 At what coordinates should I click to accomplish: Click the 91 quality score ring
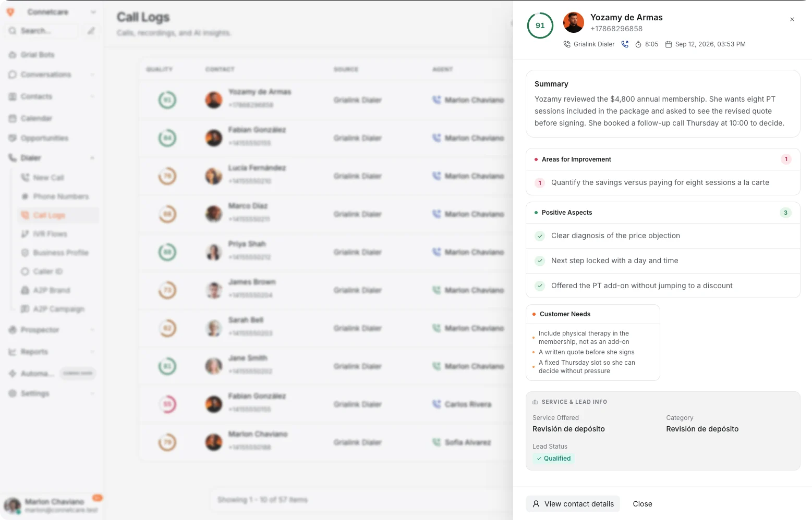pyautogui.click(x=540, y=26)
